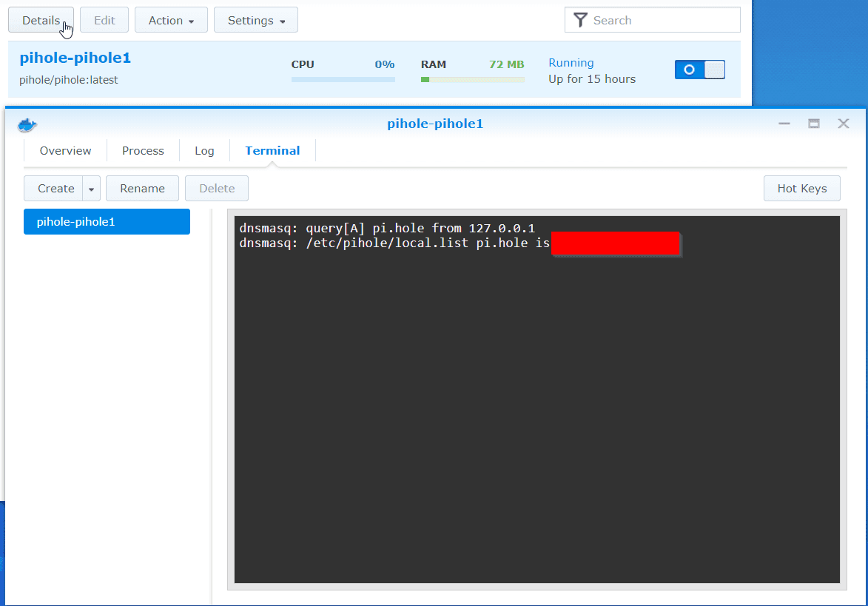868x606 pixels.
Task: Expand the Create button dropdown arrow
Action: click(91, 189)
